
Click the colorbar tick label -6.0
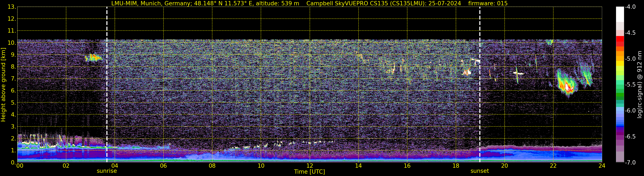click(630, 110)
